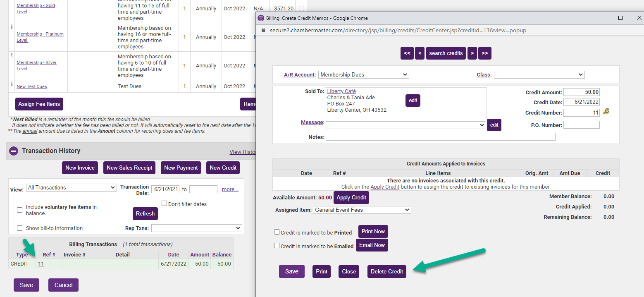
Task: Enable Credit is marked to be Printed
Action: point(277,232)
